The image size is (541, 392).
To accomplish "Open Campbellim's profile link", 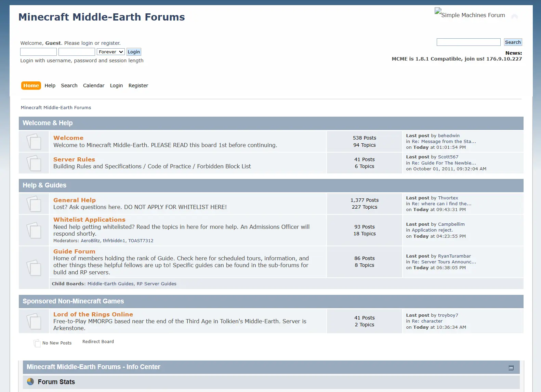I will pyautogui.click(x=451, y=224).
